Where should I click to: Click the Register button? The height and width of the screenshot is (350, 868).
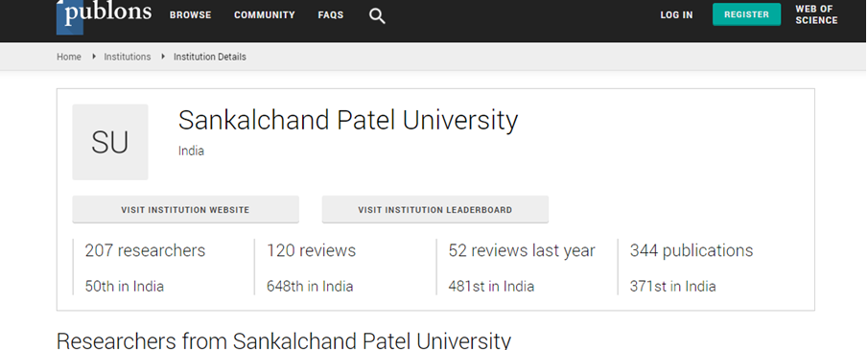tap(747, 14)
